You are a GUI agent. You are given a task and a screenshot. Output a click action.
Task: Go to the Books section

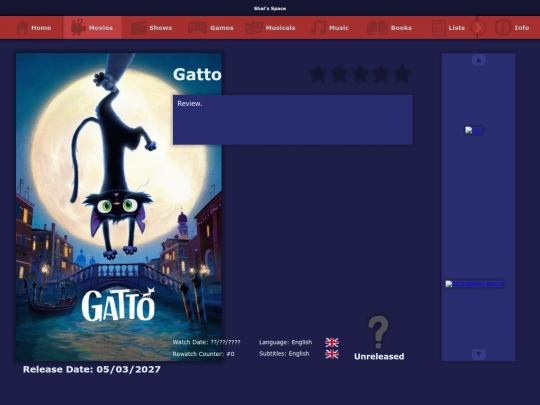tap(389, 28)
